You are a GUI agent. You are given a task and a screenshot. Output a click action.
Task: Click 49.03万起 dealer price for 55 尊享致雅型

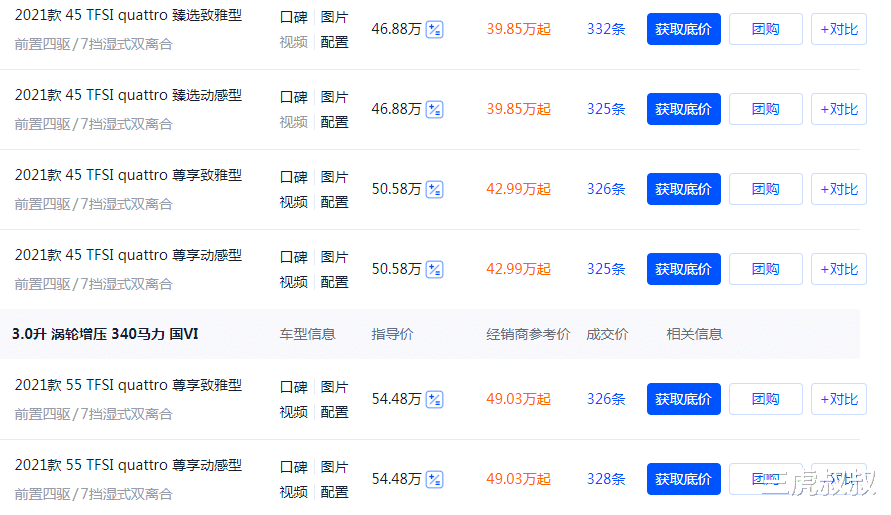click(x=519, y=400)
